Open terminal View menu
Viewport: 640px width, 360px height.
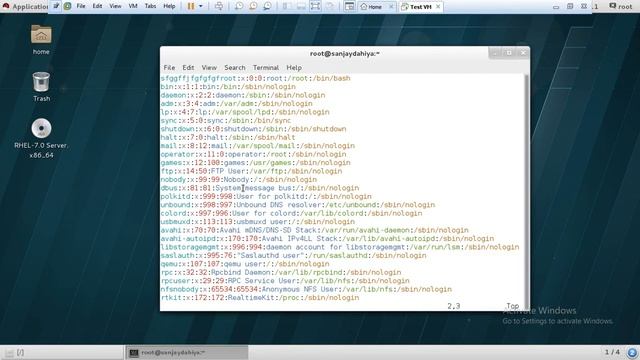pos(209,67)
